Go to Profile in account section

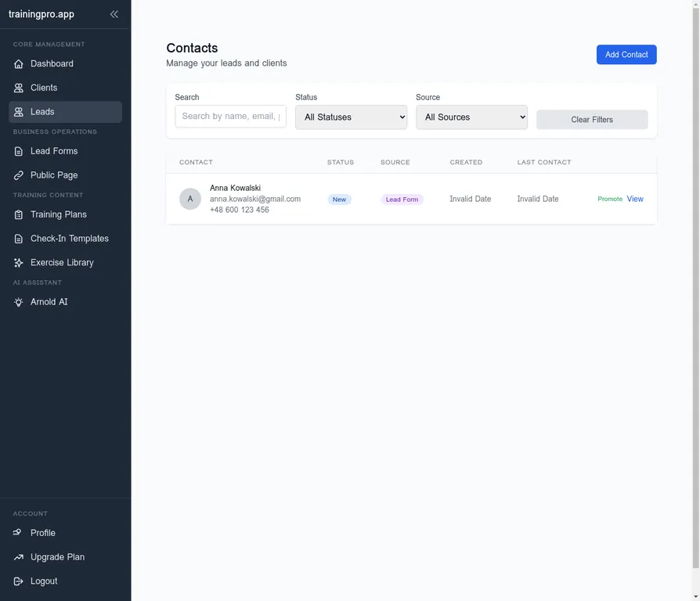pyautogui.click(x=43, y=533)
